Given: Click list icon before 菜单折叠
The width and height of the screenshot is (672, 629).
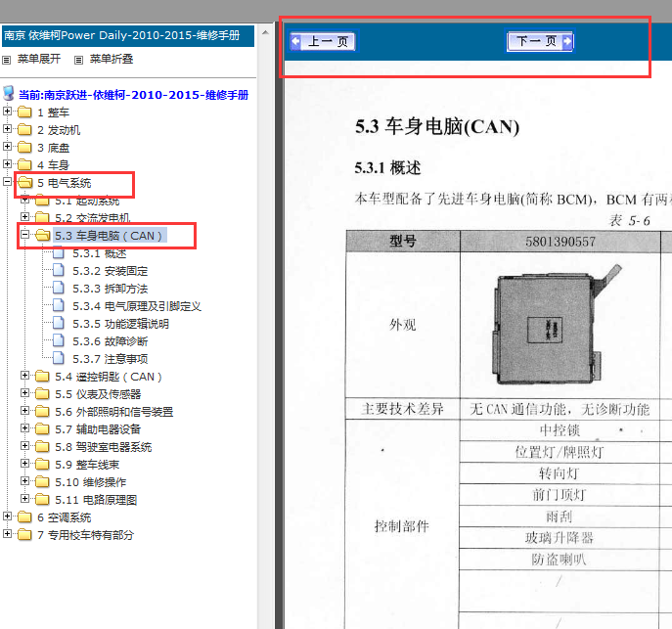Looking at the screenshot, I should (78, 60).
